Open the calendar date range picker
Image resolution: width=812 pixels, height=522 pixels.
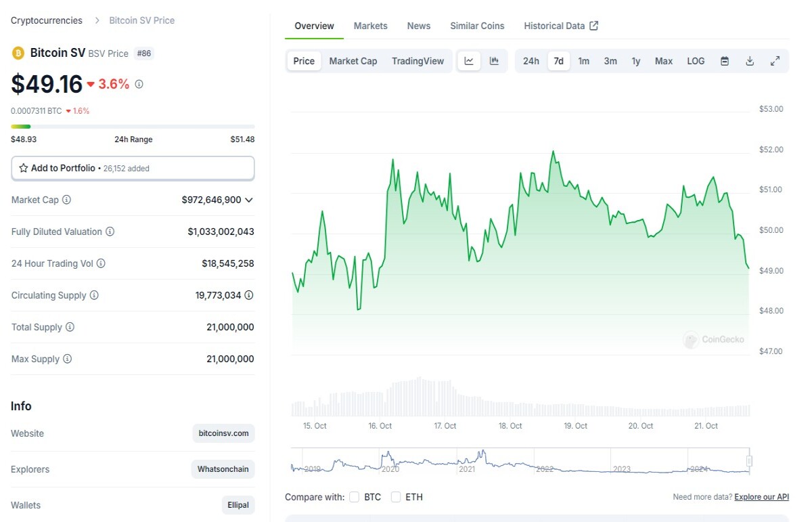click(x=725, y=61)
